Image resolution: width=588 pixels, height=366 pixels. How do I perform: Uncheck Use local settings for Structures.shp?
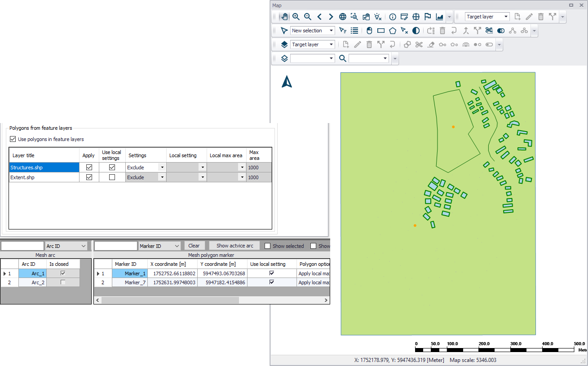coord(112,167)
